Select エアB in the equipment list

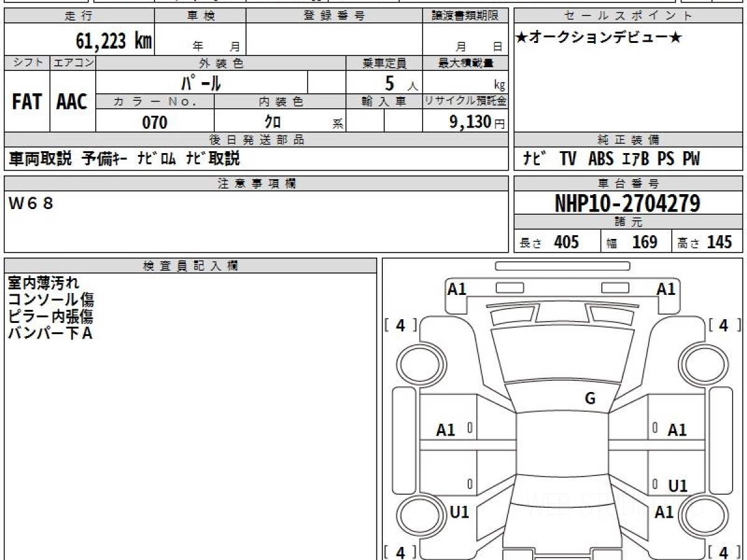click(636, 159)
